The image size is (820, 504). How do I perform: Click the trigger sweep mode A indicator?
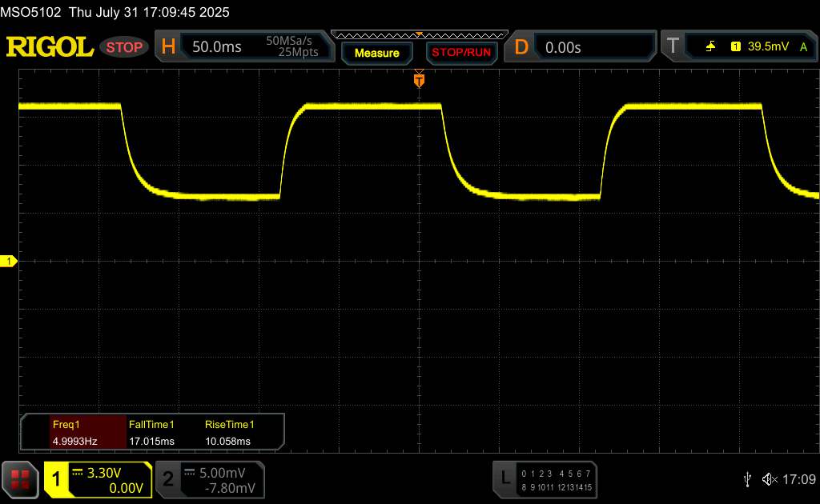point(803,47)
